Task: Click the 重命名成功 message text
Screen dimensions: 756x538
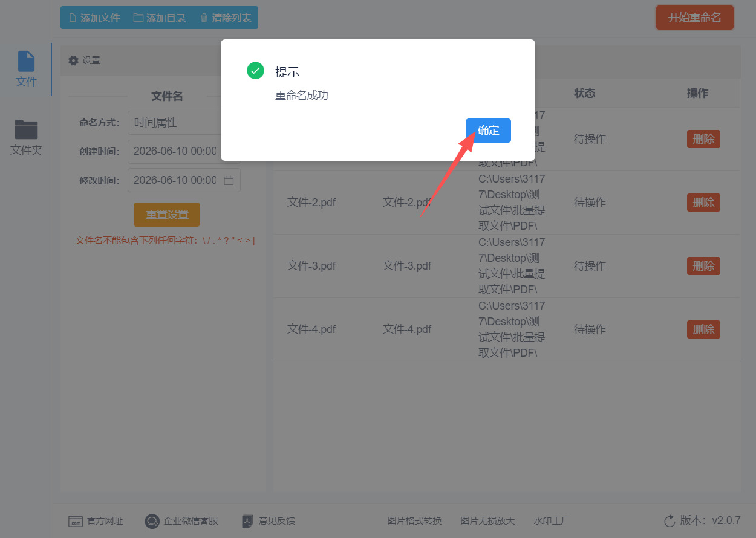Action: (302, 96)
